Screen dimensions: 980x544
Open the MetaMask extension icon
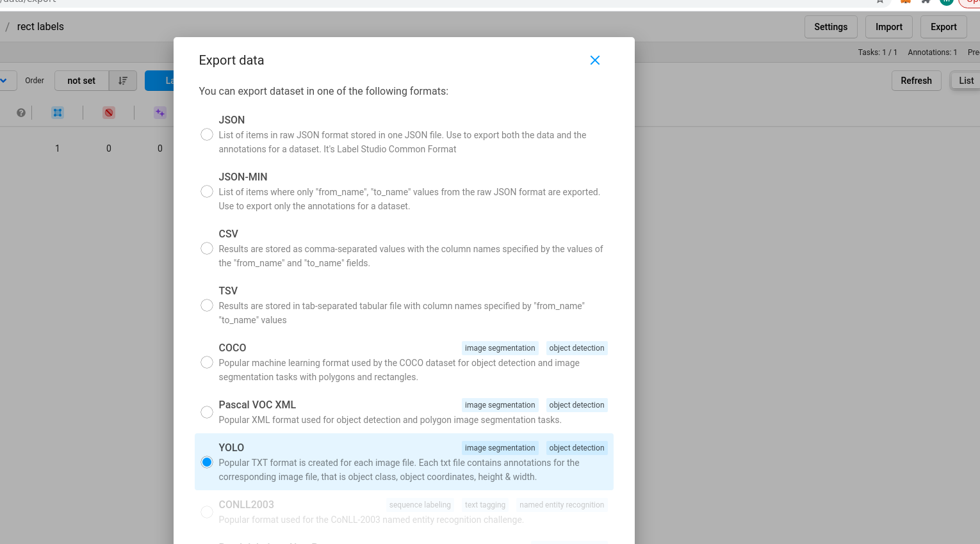[x=905, y=2]
